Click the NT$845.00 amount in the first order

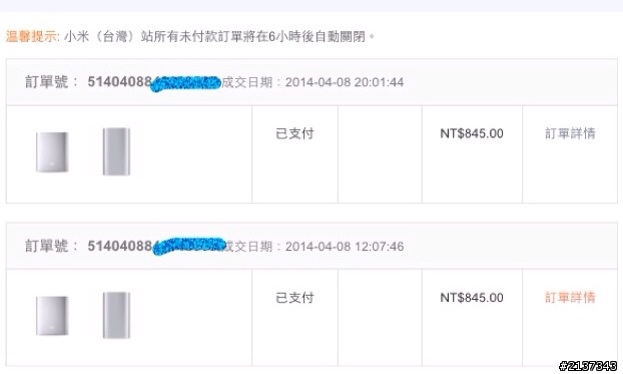point(472,134)
